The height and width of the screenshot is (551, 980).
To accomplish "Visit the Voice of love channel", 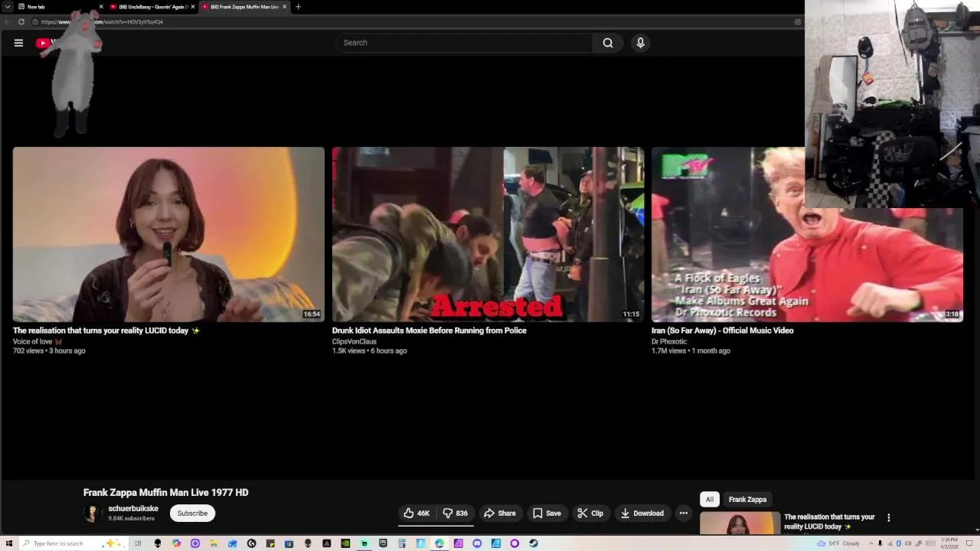I will [x=32, y=341].
